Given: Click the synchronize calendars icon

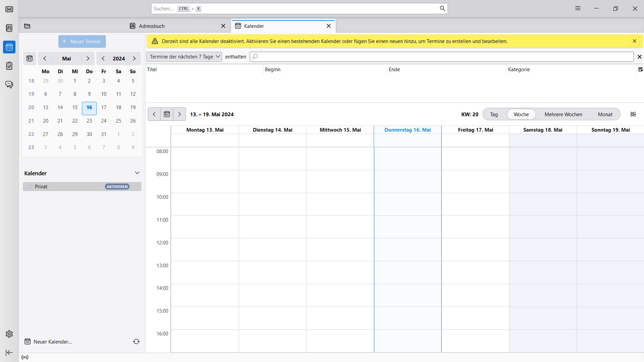Looking at the screenshot, I should click(136, 342).
